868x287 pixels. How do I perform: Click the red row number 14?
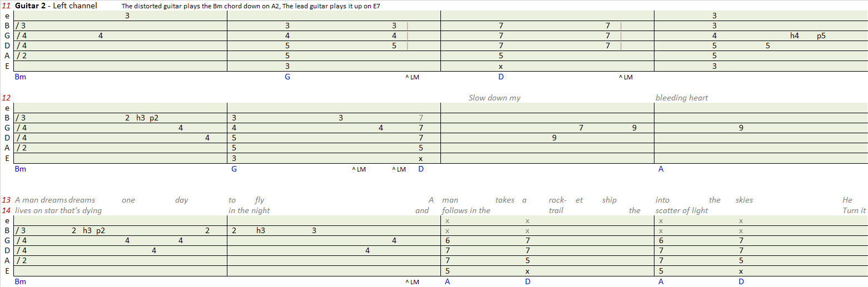tap(6, 210)
